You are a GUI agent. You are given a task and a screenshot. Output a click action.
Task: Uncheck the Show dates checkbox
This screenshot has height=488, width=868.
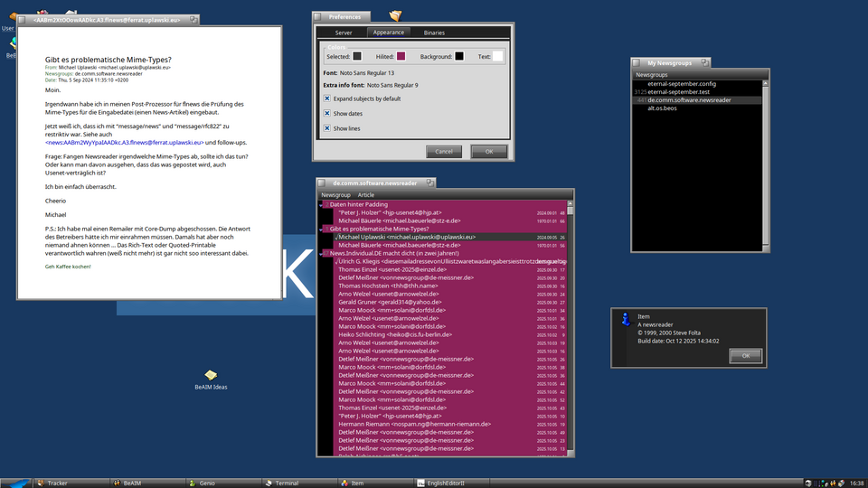point(327,114)
